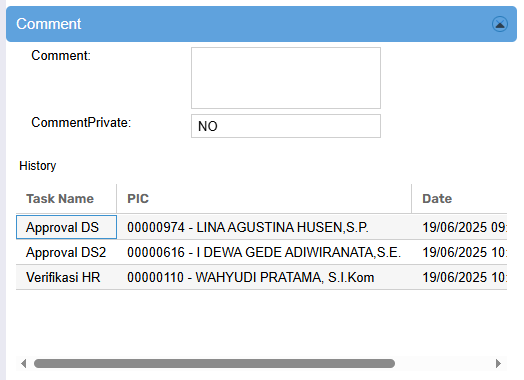The width and height of the screenshot is (524, 380).
Task: Select the Approval DS cell
Action: click(x=67, y=227)
